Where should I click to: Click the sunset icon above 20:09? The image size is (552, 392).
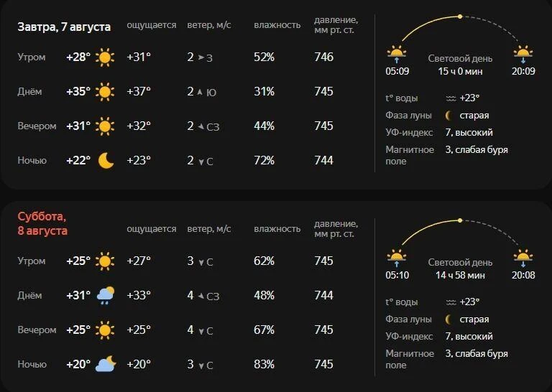click(523, 54)
